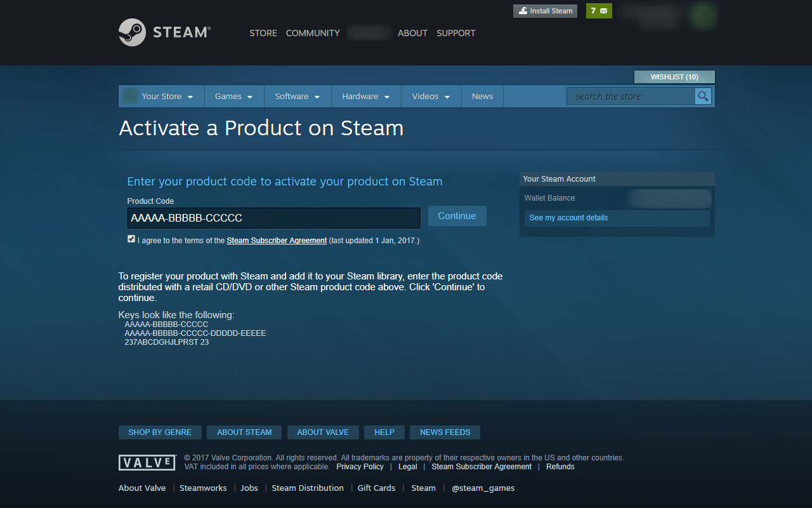Click the Install Steam download icon
Viewport: 812px width, 508px height.
[x=523, y=11]
